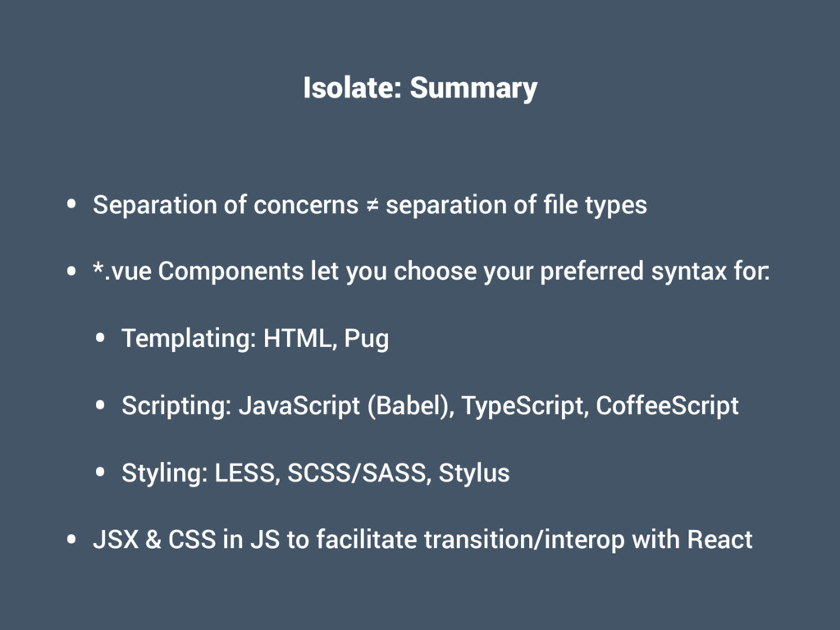Select the word "CoffeeScript"

click(667, 405)
